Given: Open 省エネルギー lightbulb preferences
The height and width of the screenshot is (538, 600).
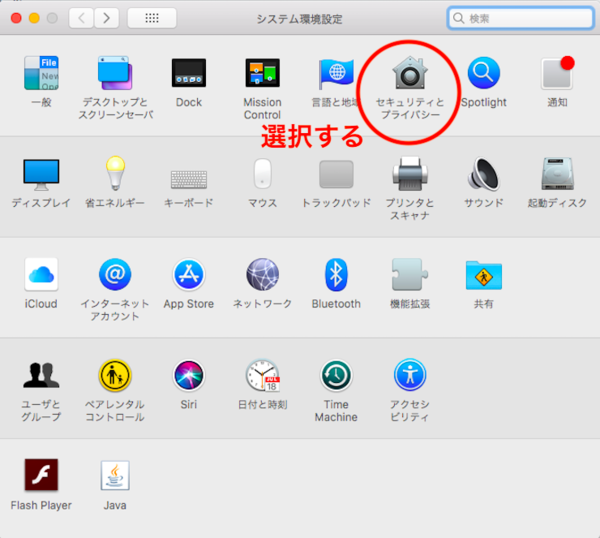Looking at the screenshot, I should [115, 173].
